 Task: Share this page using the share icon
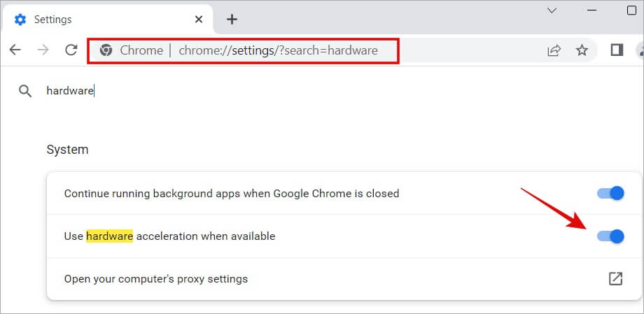click(554, 50)
